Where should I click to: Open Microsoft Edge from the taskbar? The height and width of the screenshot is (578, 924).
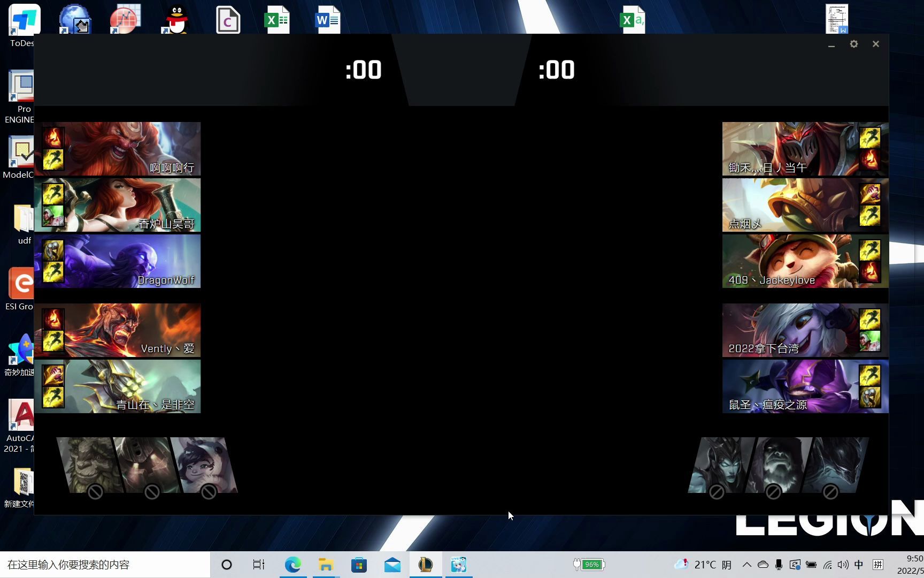click(x=293, y=565)
